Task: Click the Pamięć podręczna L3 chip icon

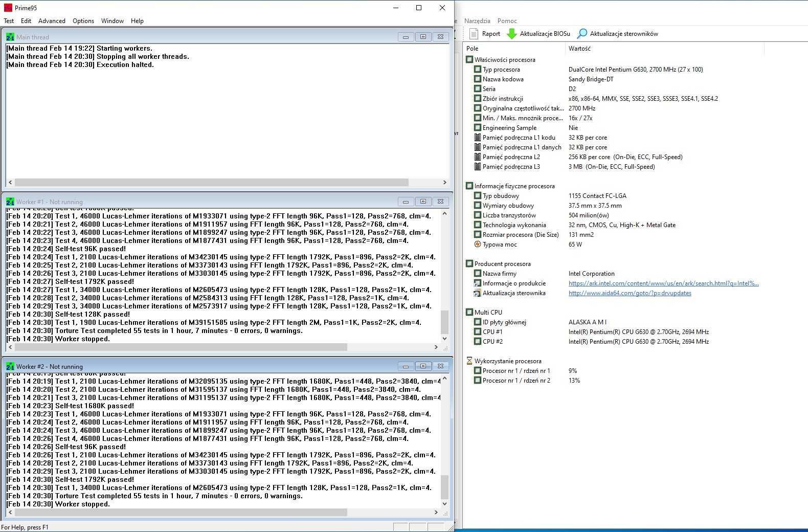Action: click(x=477, y=166)
